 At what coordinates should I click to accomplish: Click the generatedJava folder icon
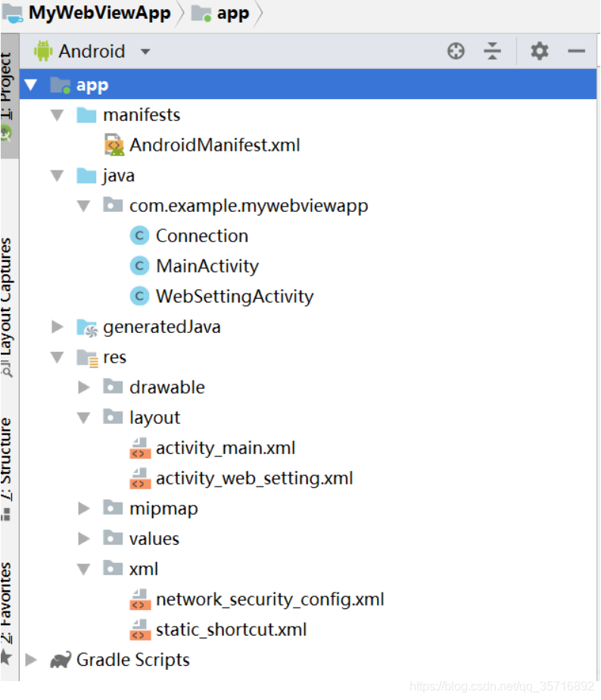[86, 327]
